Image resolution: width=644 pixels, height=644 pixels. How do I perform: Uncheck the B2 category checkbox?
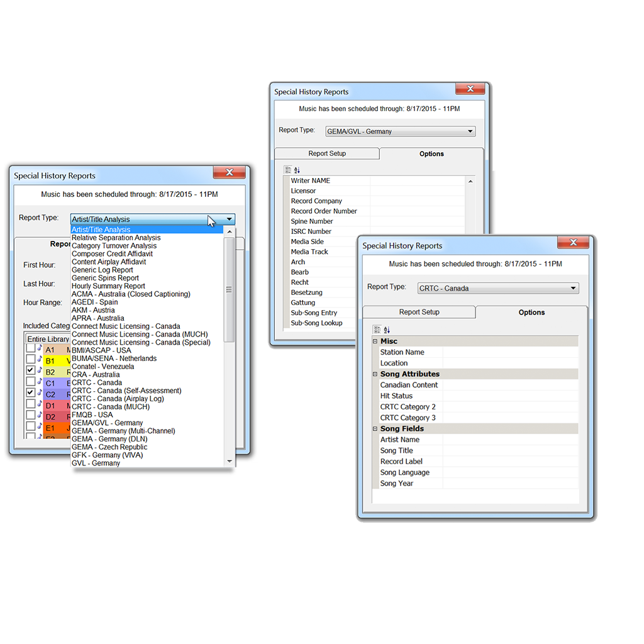coord(30,371)
